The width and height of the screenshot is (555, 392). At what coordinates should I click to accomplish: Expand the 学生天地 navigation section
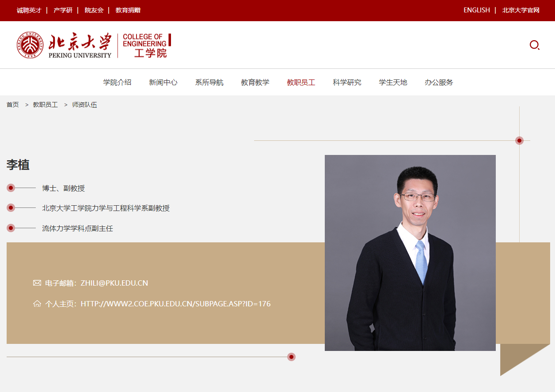pyautogui.click(x=392, y=82)
